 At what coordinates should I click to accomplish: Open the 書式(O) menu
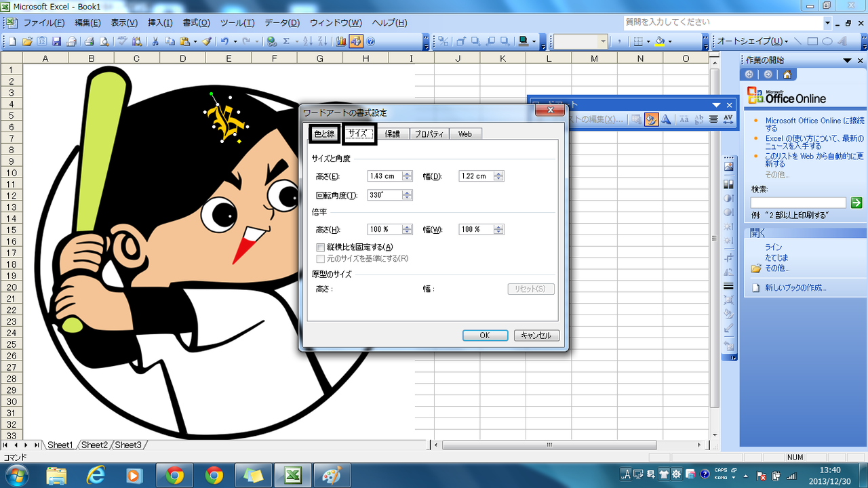coord(197,22)
